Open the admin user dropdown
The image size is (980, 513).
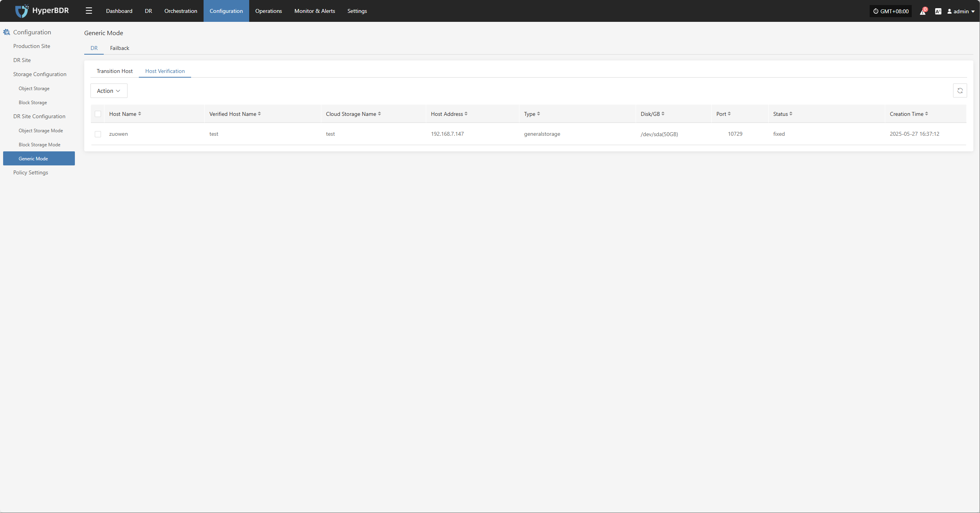tap(961, 11)
